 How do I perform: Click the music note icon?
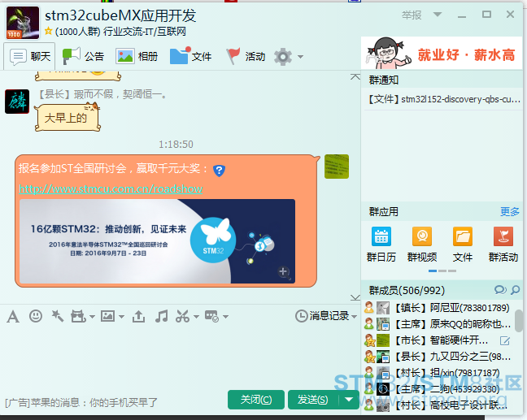(x=162, y=316)
